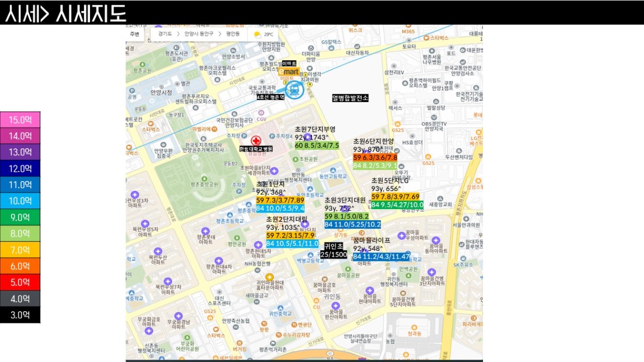
Task: Click the 향촌현대5차 apartment purple marker
Action: click(x=259, y=245)
